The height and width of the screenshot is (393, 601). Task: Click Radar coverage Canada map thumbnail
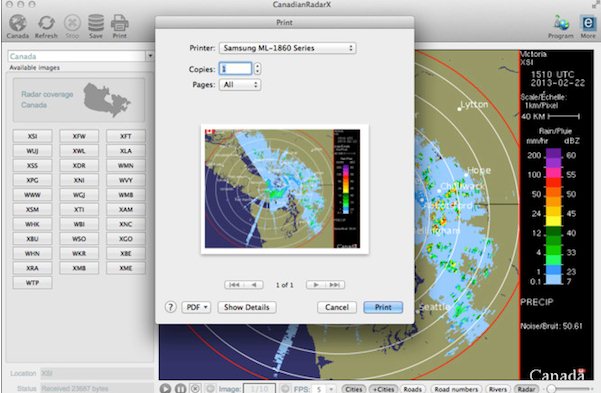pyautogui.click(x=79, y=100)
